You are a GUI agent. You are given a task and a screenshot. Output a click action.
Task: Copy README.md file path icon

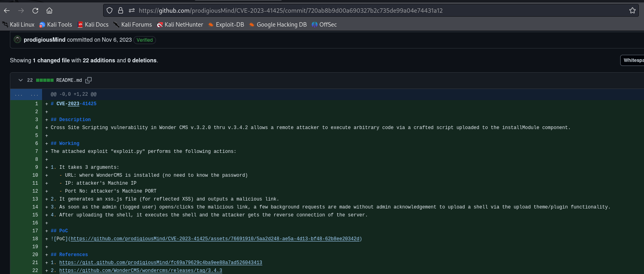pos(88,80)
